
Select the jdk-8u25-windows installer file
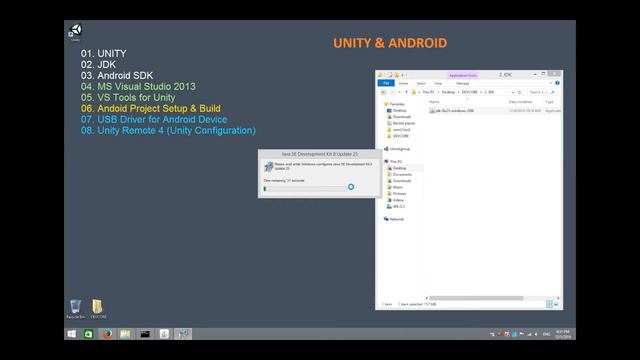(451, 111)
